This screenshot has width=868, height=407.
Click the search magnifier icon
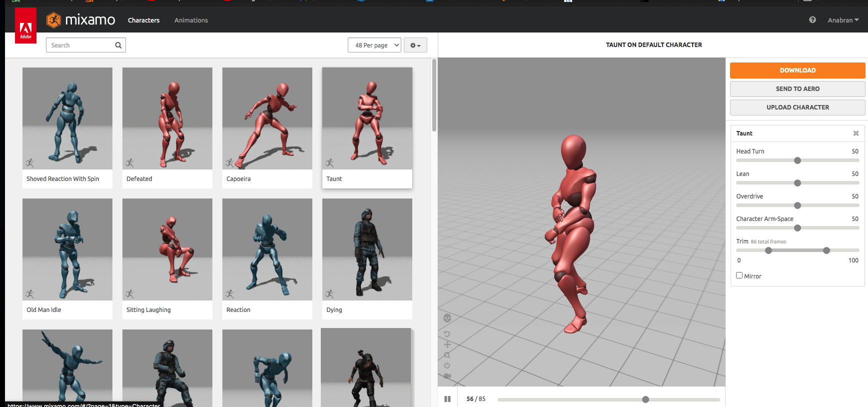pyautogui.click(x=118, y=45)
